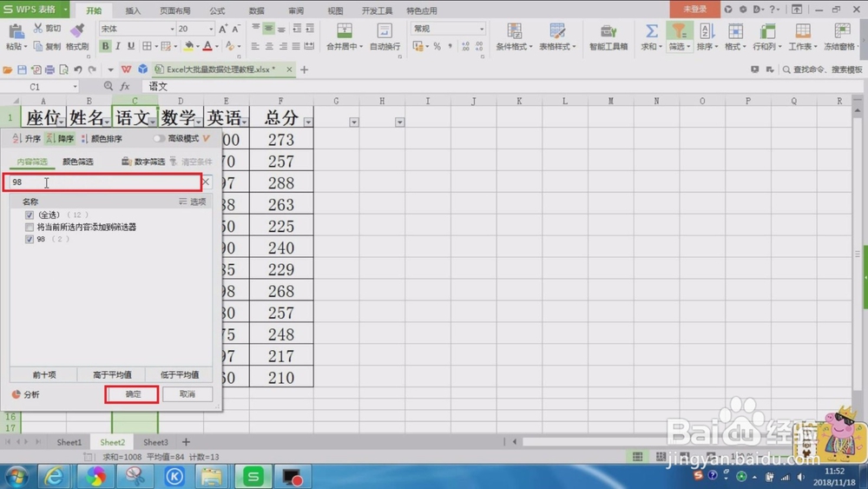Click the Cancel (取消) button

[187, 394]
